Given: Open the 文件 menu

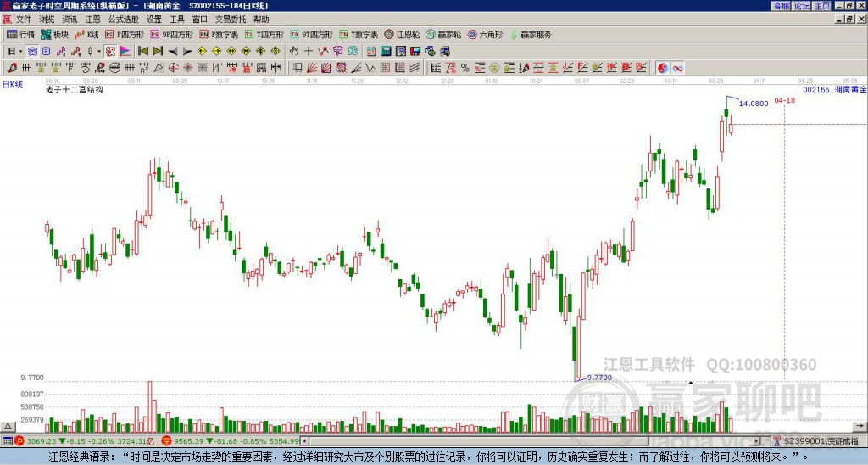Looking at the screenshot, I should pos(23,20).
